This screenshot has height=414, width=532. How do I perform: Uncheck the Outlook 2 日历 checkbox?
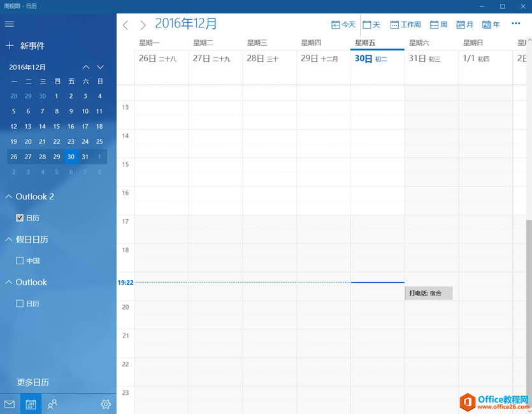pyautogui.click(x=20, y=218)
